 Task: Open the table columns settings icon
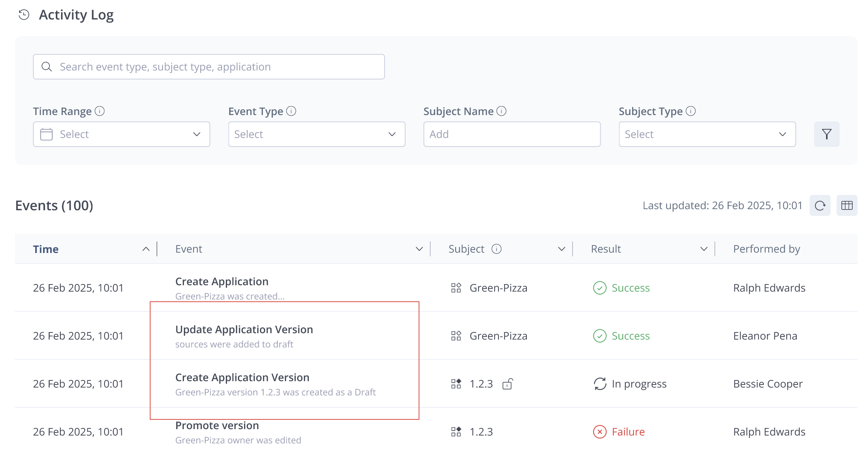click(x=847, y=205)
